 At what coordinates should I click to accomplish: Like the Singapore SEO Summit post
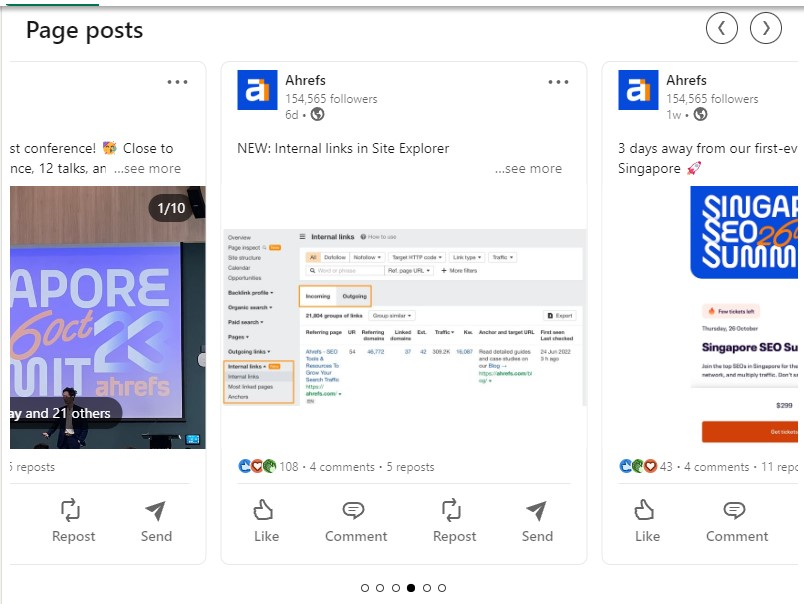pyautogui.click(x=647, y=521)
